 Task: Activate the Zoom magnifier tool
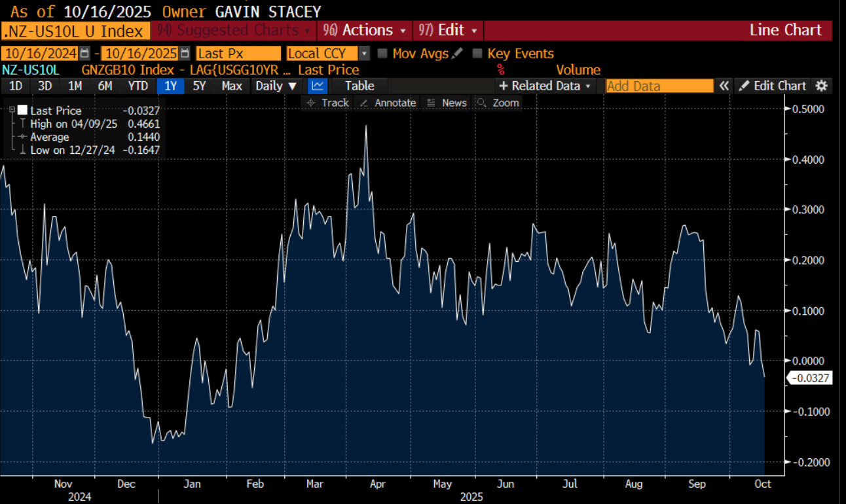498,103
